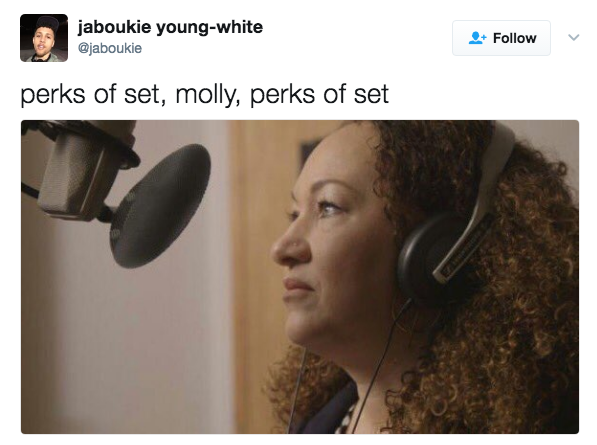Open the display name jaboukie young-white

tap(170, 27)
